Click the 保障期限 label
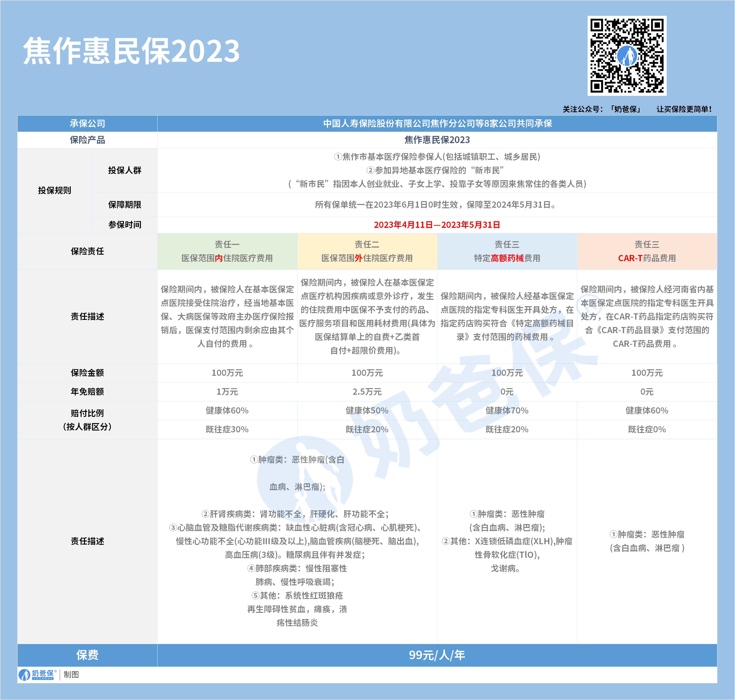 125,205
